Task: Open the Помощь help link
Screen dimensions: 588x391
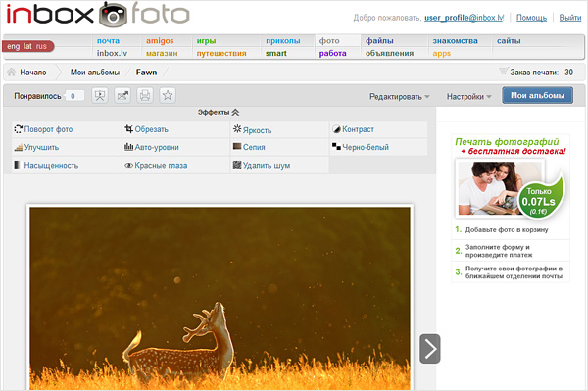Action: click(x=531, y=18)
